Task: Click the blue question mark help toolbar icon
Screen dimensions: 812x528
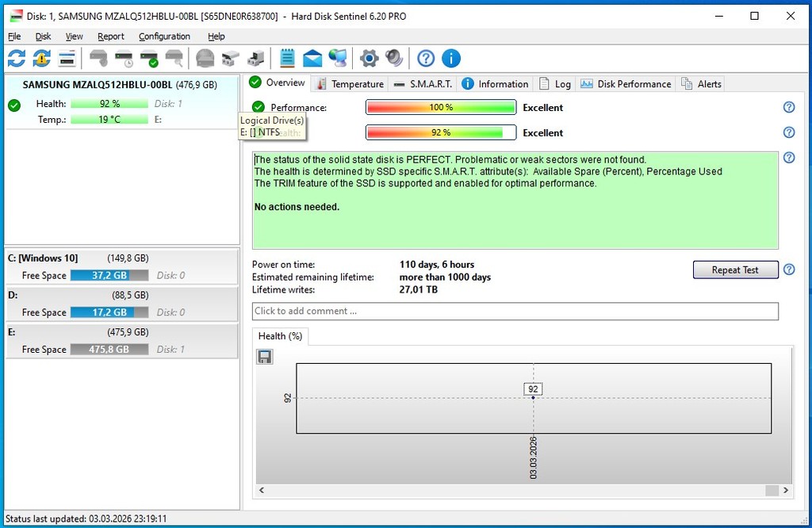Action: tap(426, 58)
